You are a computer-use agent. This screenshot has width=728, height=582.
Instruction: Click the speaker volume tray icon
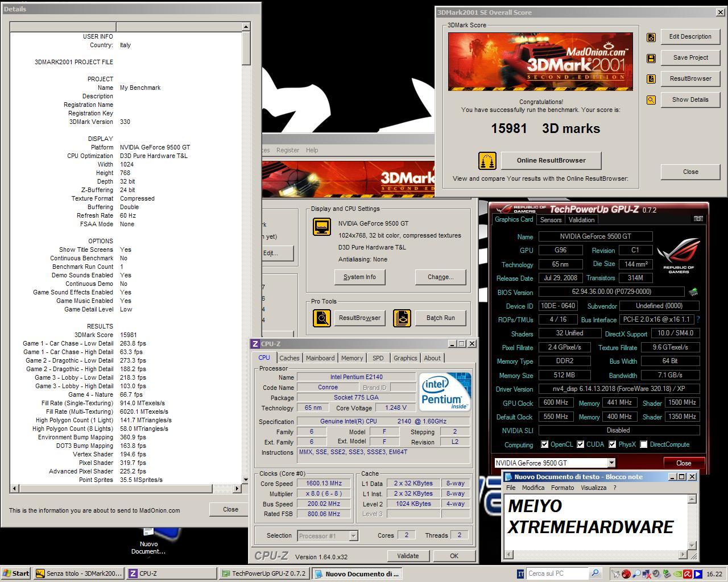tap(656, 574)
